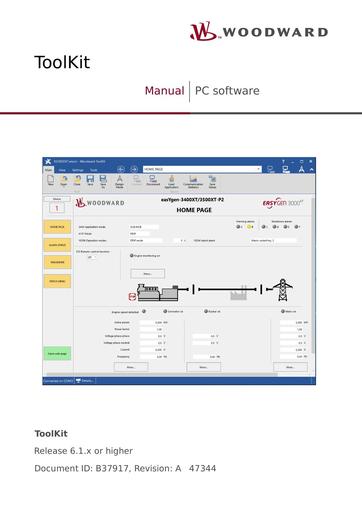Click More button below Engine monitoring
This screenshot has height=512, width=362.
coord(147,274)
